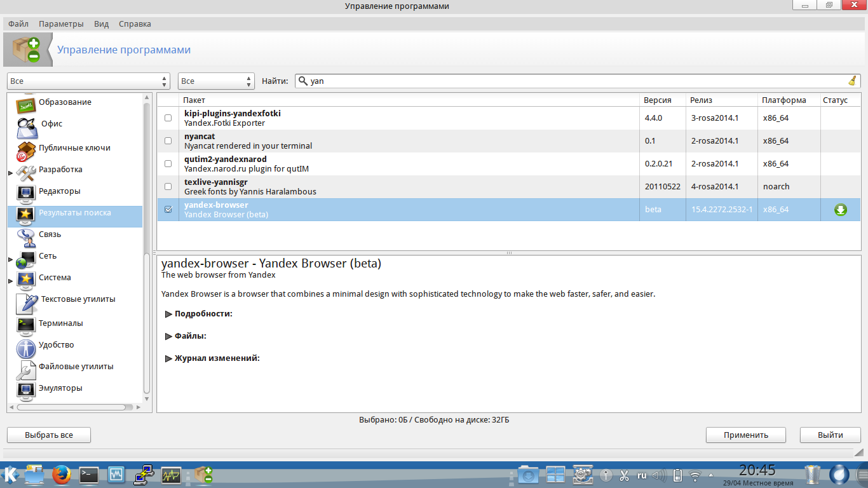868x488 pixels.
Task: Open the Вид menu
Action: coord(102,24)
